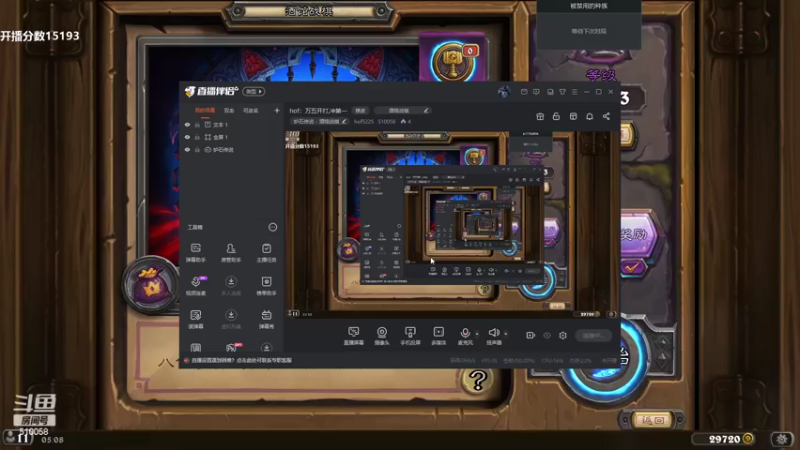
Task: Open the 房管助手 room manager tool
Action: coord(231,253)
